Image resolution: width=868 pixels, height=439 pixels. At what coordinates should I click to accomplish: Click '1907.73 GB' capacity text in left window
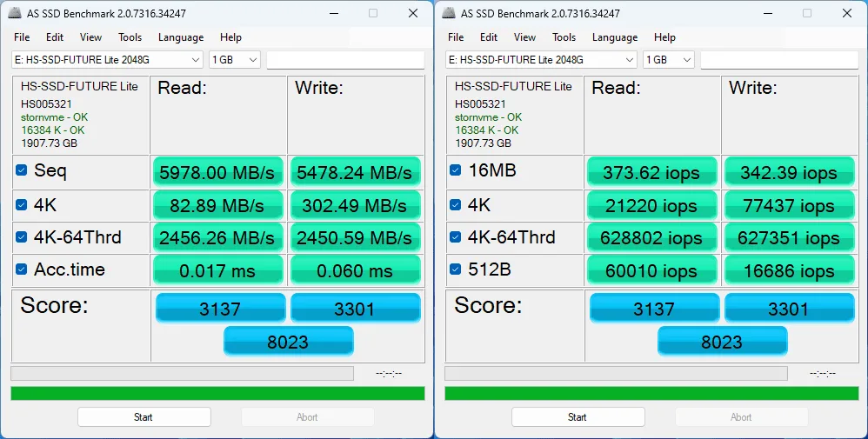(49, 143)
